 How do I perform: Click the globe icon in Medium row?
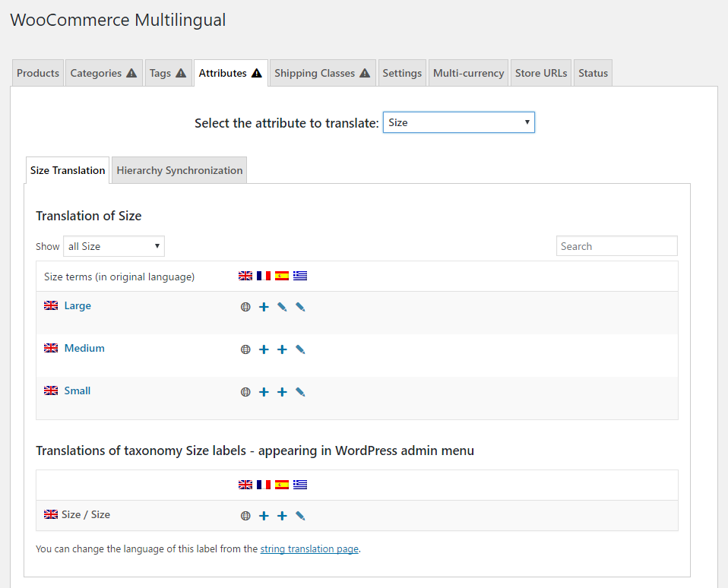coord(245,349)
